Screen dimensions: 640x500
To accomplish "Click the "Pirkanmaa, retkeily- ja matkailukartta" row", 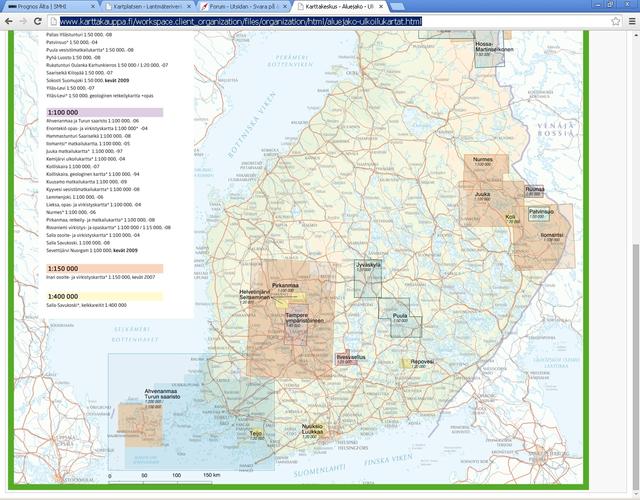I will [x=100, y=220].
